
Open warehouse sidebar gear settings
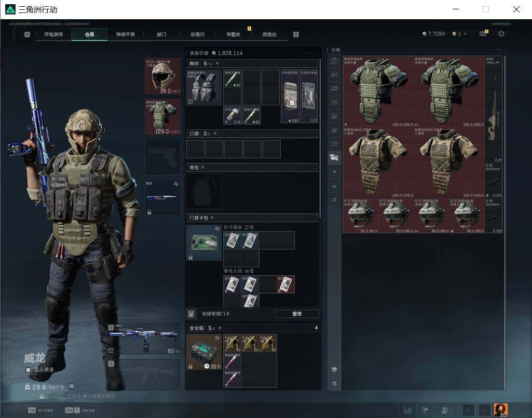(x=334, y=200)
